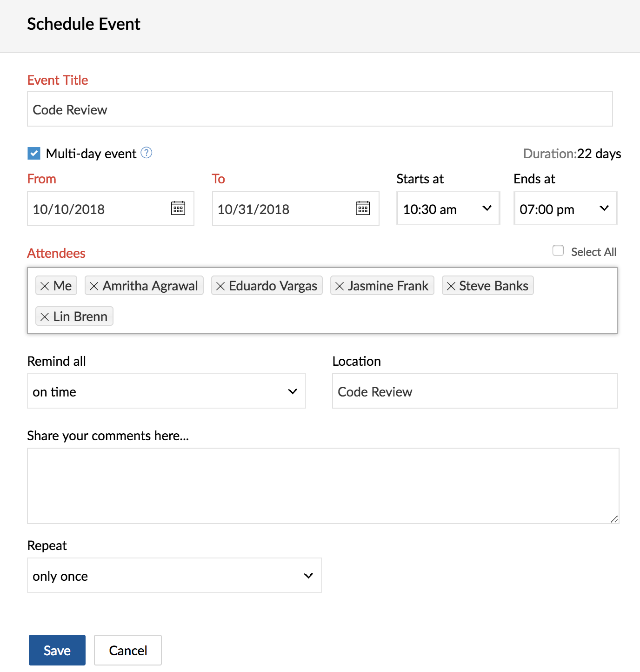This screenshot has width=640, height=672.
Task: Click the Multi-day event help icon
Action: 147,153
